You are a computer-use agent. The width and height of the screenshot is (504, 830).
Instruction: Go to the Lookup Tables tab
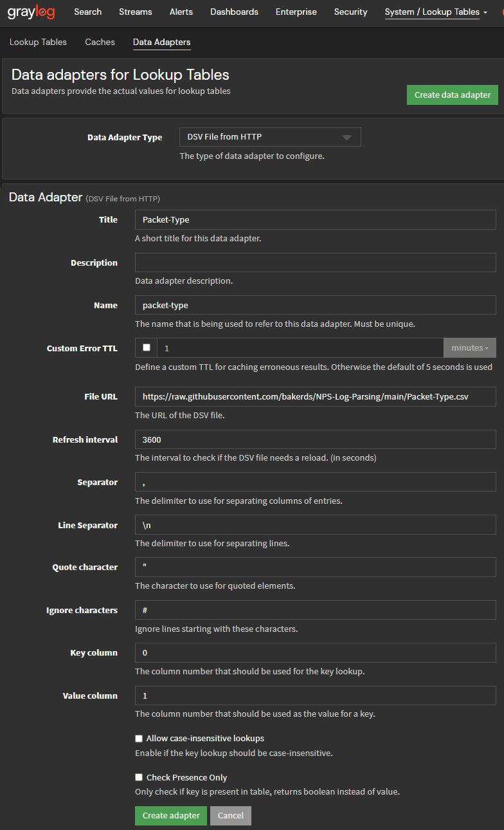pyautogui.click(x=38, y=42)
